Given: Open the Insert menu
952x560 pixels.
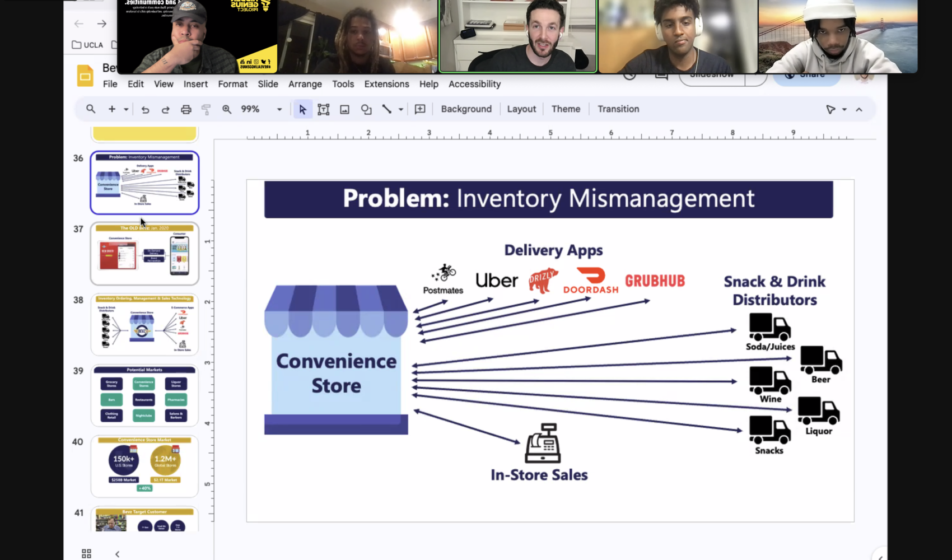Looking at the screenshot, I should coord(195,84).
